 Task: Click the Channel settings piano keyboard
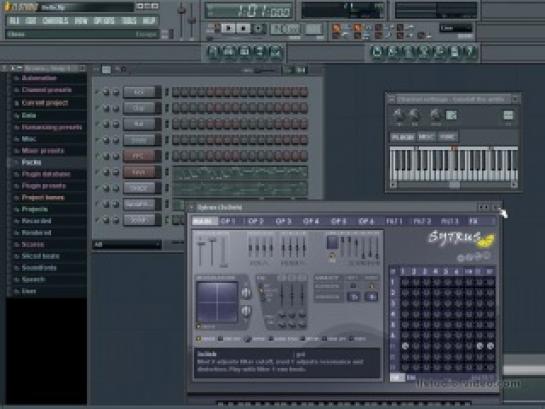pyautogui.click(x=454, y=164)
